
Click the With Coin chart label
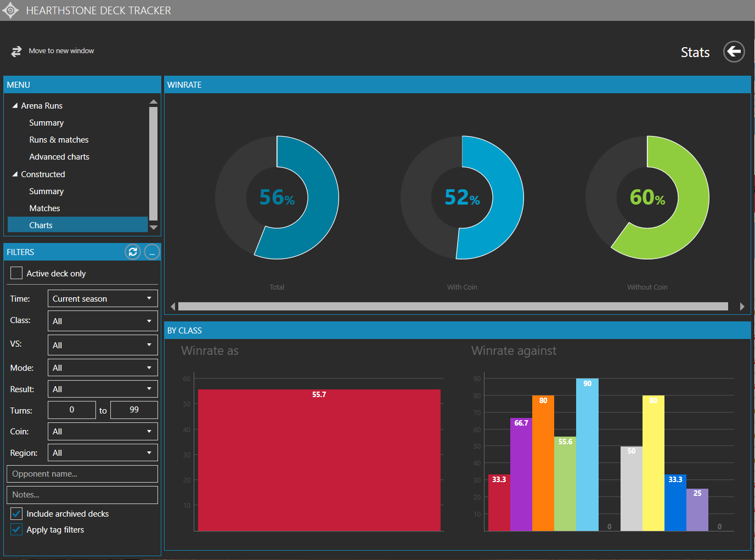pyautogui.click(x=462, y=287)
